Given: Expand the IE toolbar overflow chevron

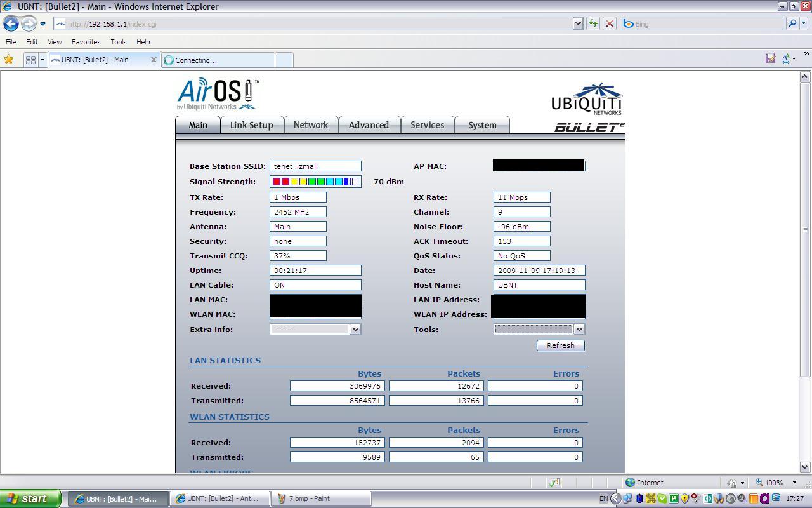Looking at the screenshot, I should point(806,54).
